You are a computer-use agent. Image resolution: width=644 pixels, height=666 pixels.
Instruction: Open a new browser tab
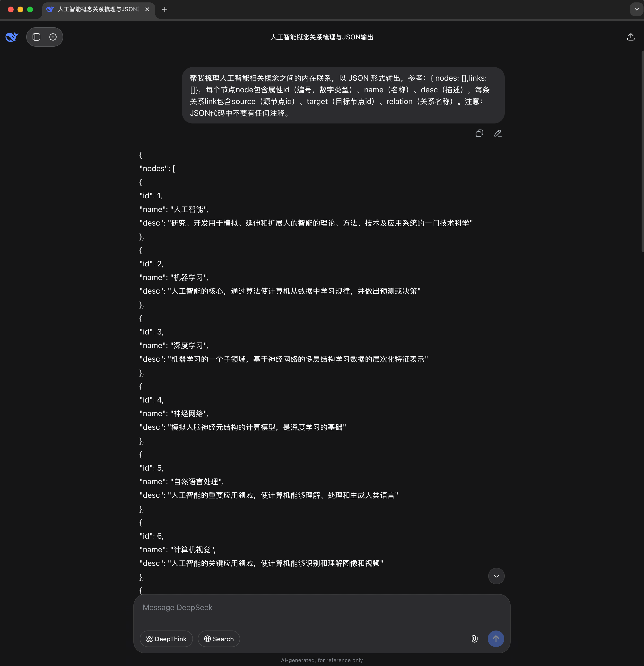click(x=165, y=9)
